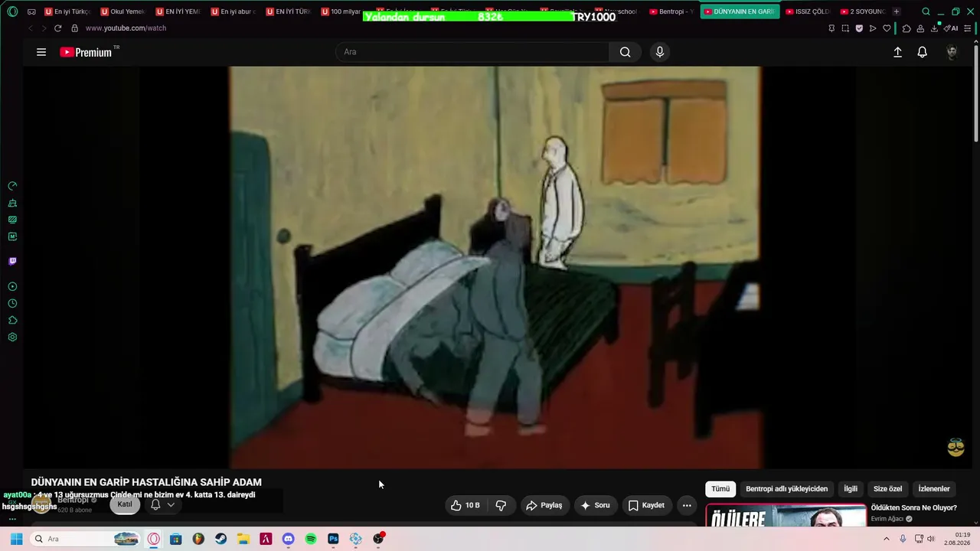Switch to the '2 SOYGUNC' tab
This screenshot has height=551, width=980.
coord(862,11)
